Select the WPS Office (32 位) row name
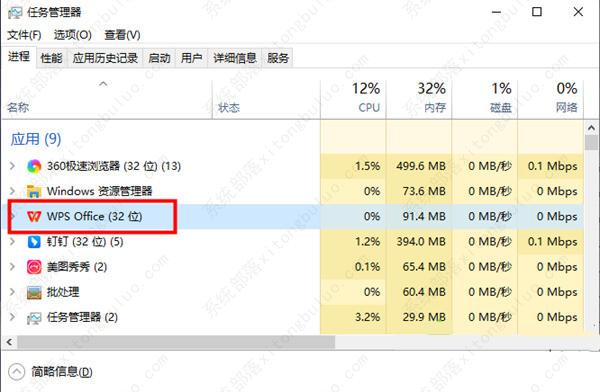 click(x=95, y=217)
